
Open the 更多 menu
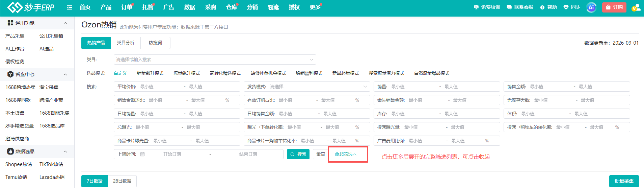(315, 7)
